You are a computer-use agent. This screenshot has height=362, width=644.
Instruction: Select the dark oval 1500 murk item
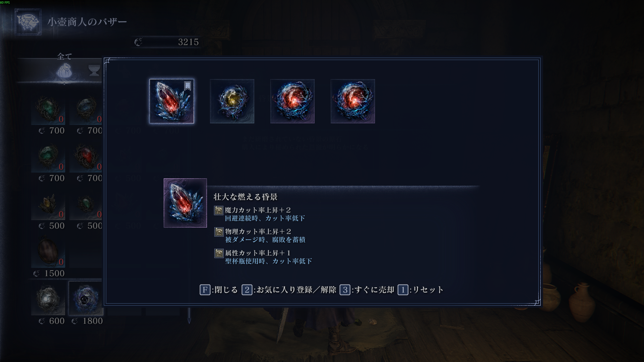pos(48,251)
